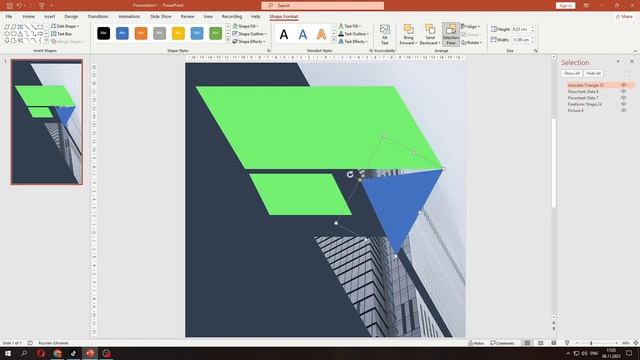Apply the gold shape style preset
640x360 pixels.
point(178,33)
